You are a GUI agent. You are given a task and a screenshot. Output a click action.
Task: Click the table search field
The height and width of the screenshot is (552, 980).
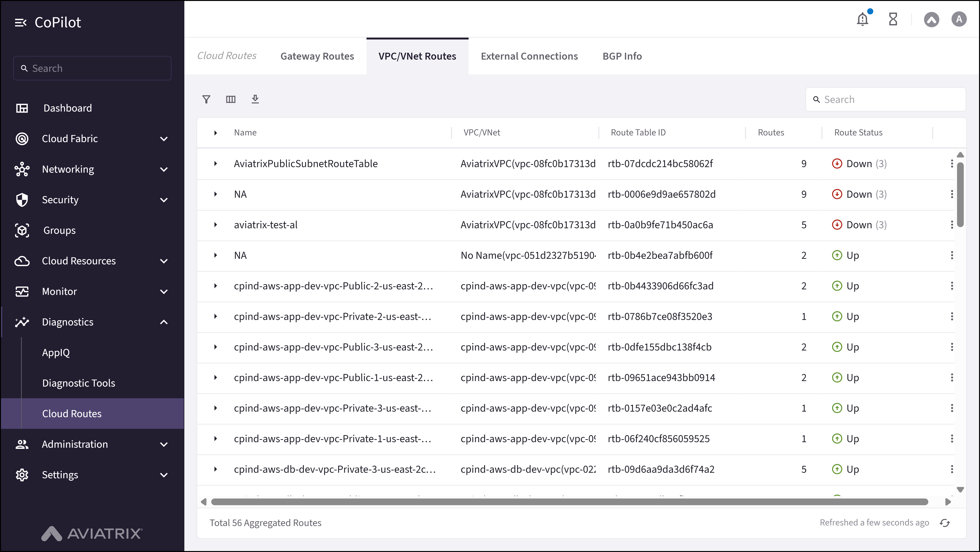click(x=885, y=99)
